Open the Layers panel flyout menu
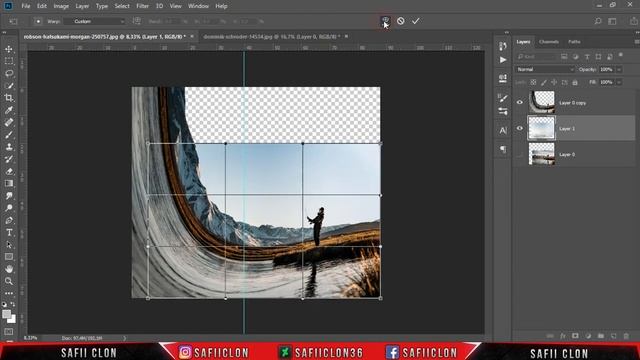The image size is (640, 360). point(636,42)
